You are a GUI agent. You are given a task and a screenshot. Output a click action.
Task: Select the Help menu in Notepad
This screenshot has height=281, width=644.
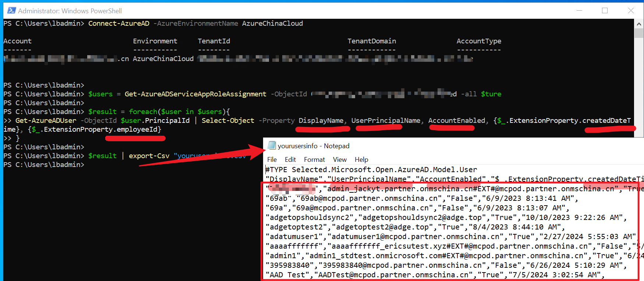(x=361, y=160)
